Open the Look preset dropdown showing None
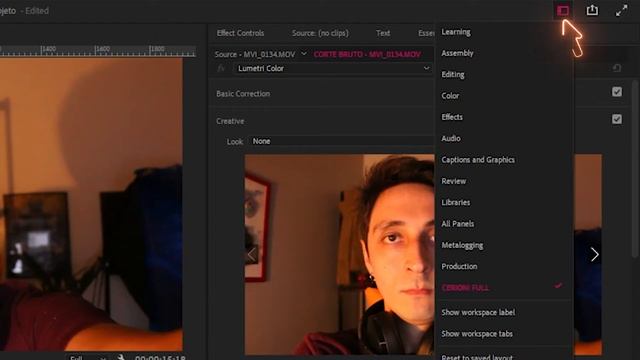The height and width of the screenshot is (360, 640). coord(341,141)
